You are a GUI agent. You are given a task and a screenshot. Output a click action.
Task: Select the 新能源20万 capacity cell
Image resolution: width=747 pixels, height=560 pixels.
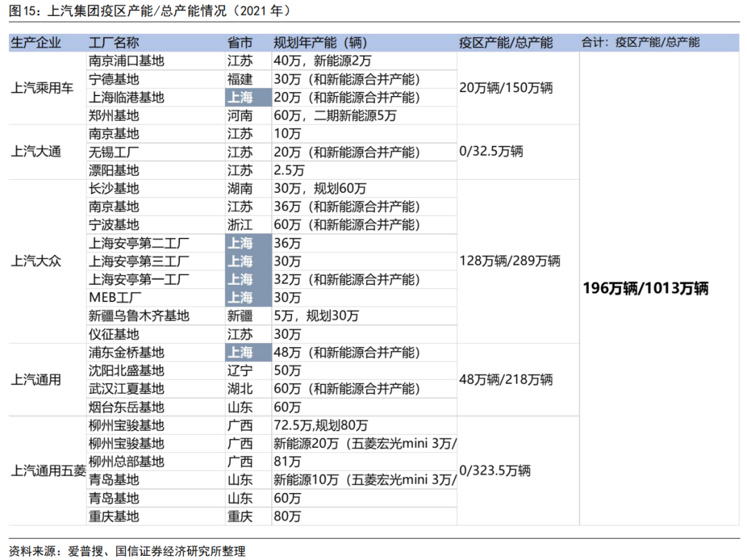click(x=365, y=443)
